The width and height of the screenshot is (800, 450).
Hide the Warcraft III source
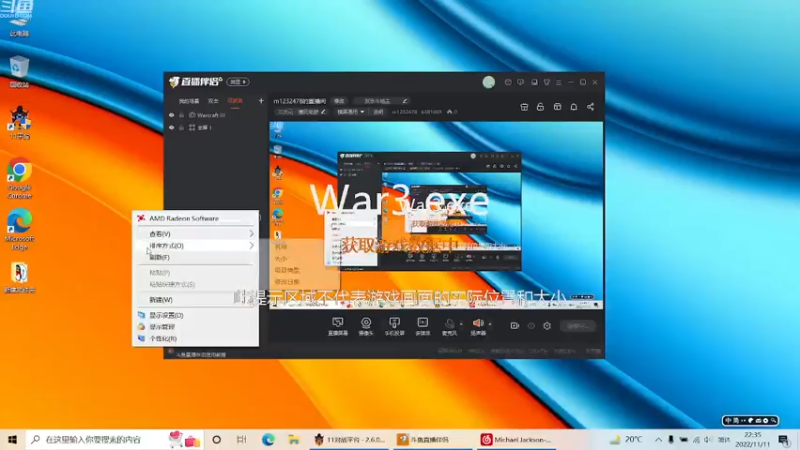pos(171,115)
